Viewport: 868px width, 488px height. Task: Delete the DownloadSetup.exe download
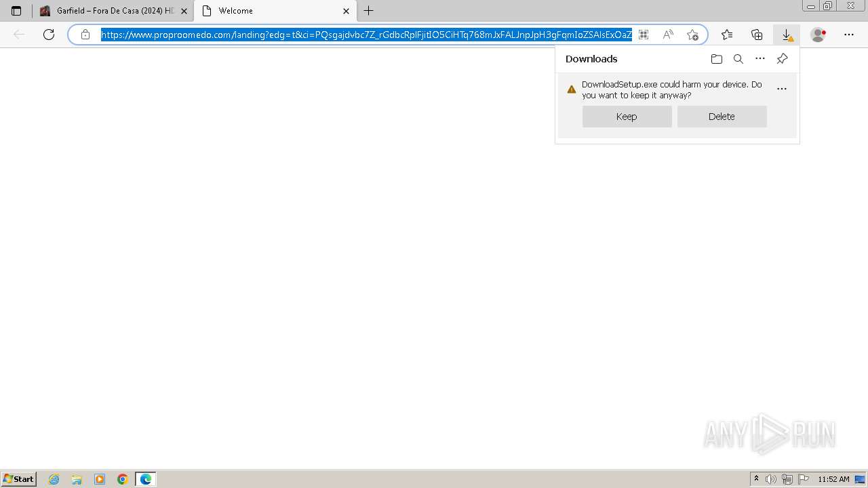coord(722,117)
